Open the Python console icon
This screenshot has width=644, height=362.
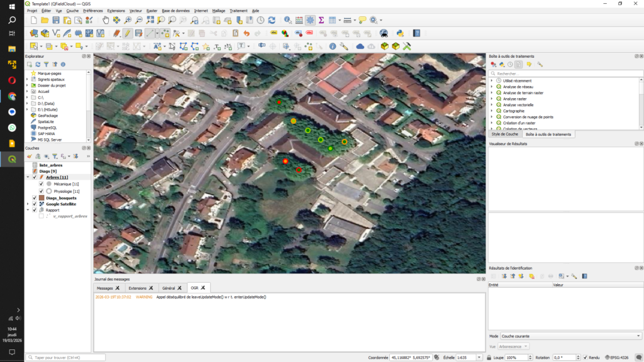(400, 33)
